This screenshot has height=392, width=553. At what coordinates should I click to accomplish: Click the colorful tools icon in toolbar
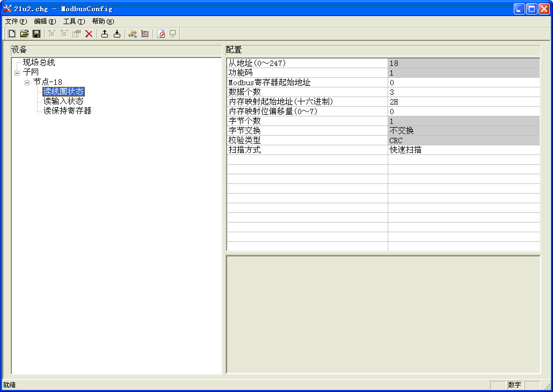[x=132, y=34]
